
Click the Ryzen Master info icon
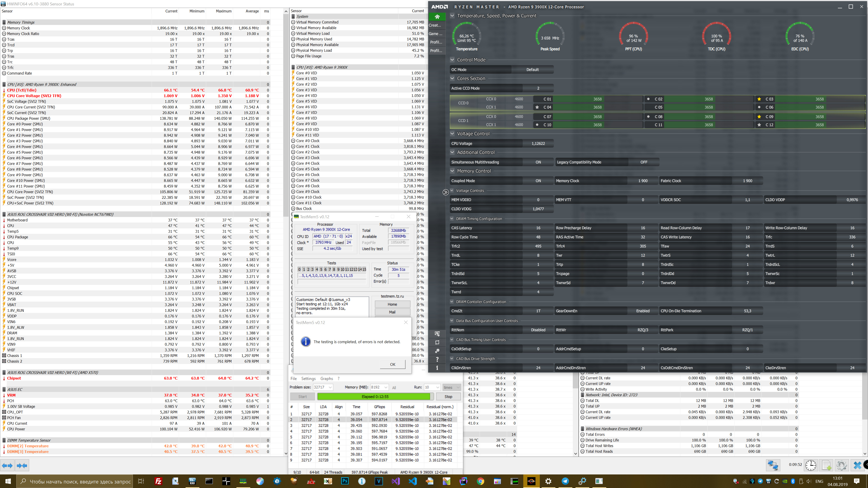coord(437,368)
